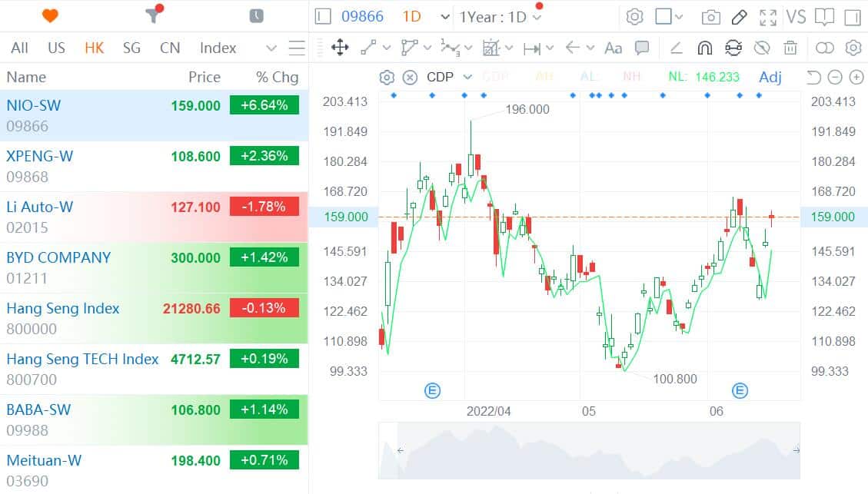Open the chart in fullscreen mode

[x=768, y=16]
